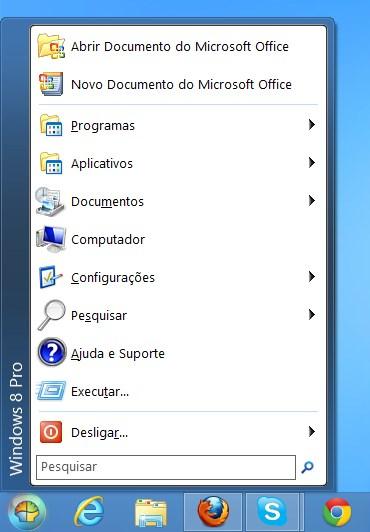Click inside the Pesquisar search field
Screen dimensions: 370x532
point(166,467)
